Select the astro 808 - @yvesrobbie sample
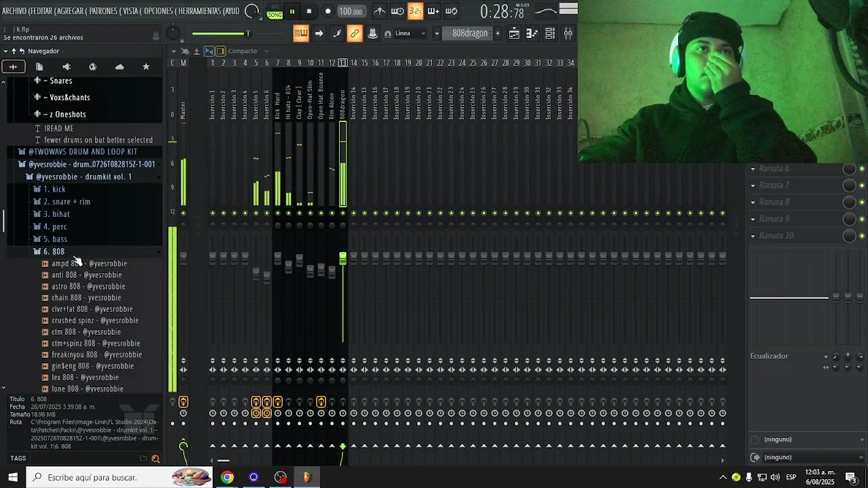868x488 pixels. pos(88,286)
